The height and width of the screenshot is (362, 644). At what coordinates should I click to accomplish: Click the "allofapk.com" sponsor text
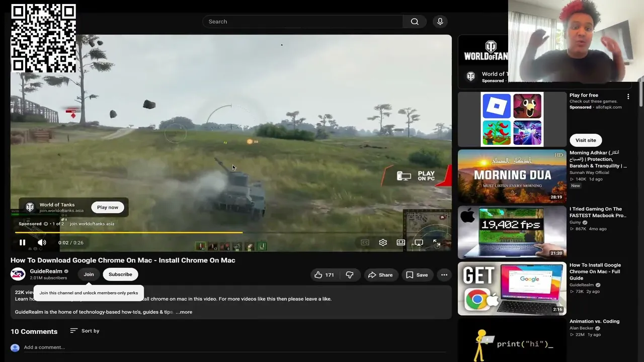coord(608,107)
